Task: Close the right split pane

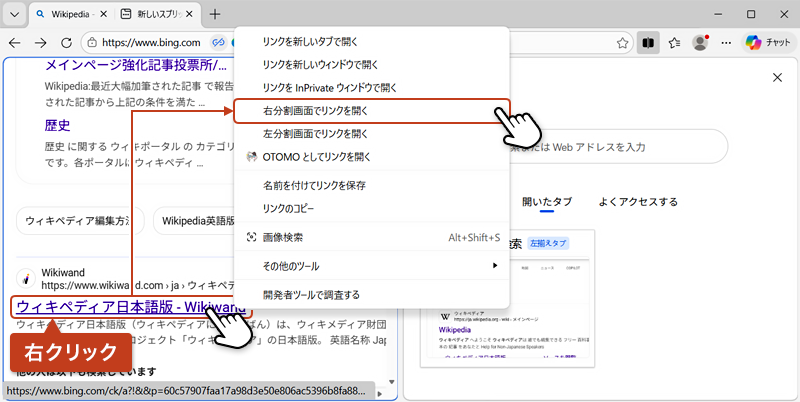Action: pos(777,79)
